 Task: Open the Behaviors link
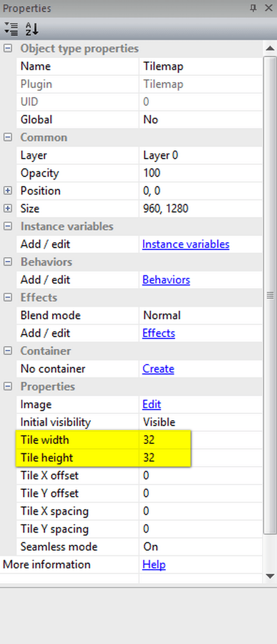pos(166,280)
